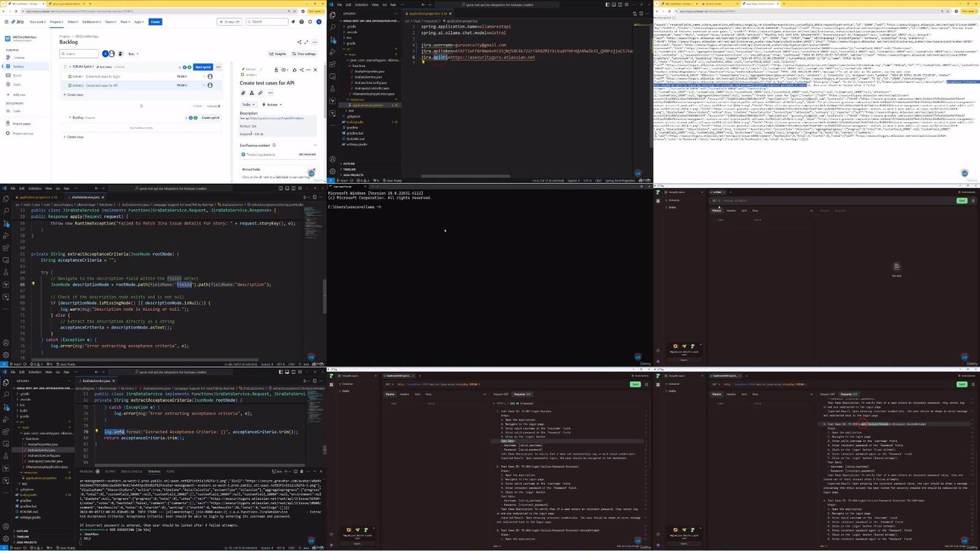Toggle the watch eye icon in Jira issue
The width and height of the screenshot is (980, 551).
[x=284, y=70]
